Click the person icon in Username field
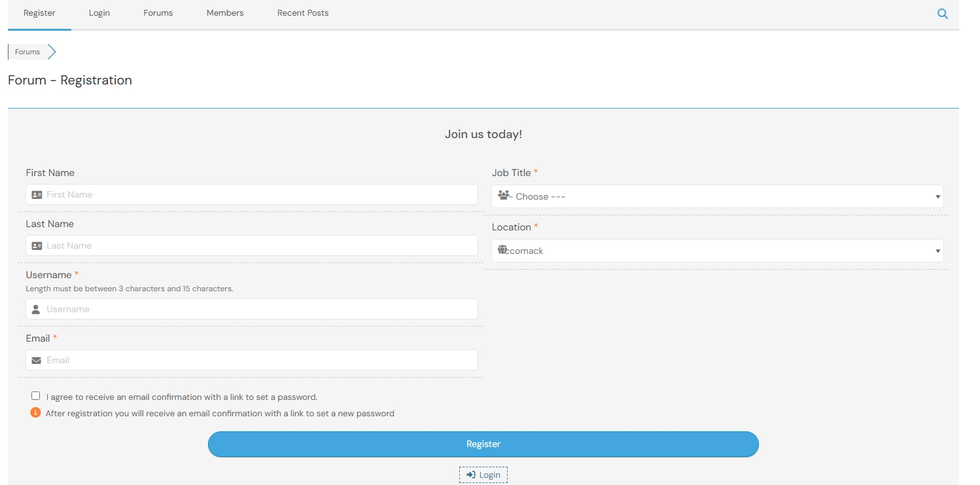 (37, 310)
